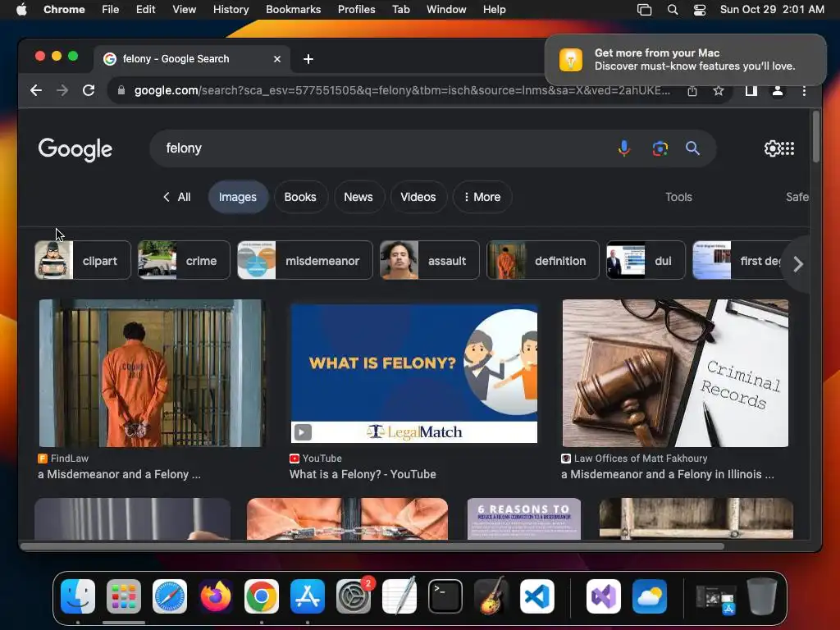Switch to the News tab
The width and height of the screenshot is (840, 630).
click(x=358, y=197)
